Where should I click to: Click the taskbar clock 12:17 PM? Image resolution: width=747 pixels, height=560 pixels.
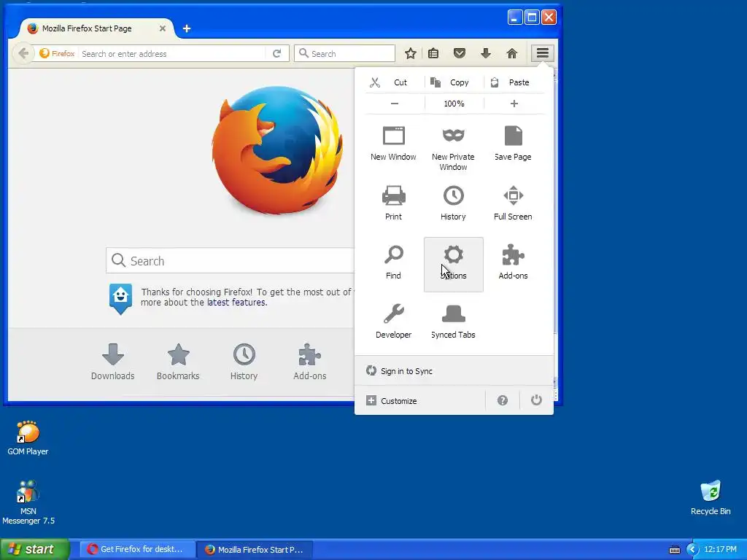720,550
